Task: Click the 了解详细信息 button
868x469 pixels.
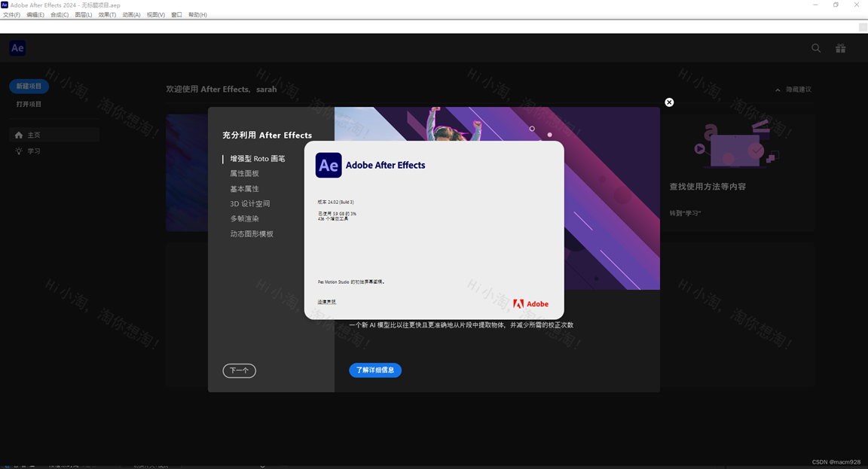Action: 375,370
